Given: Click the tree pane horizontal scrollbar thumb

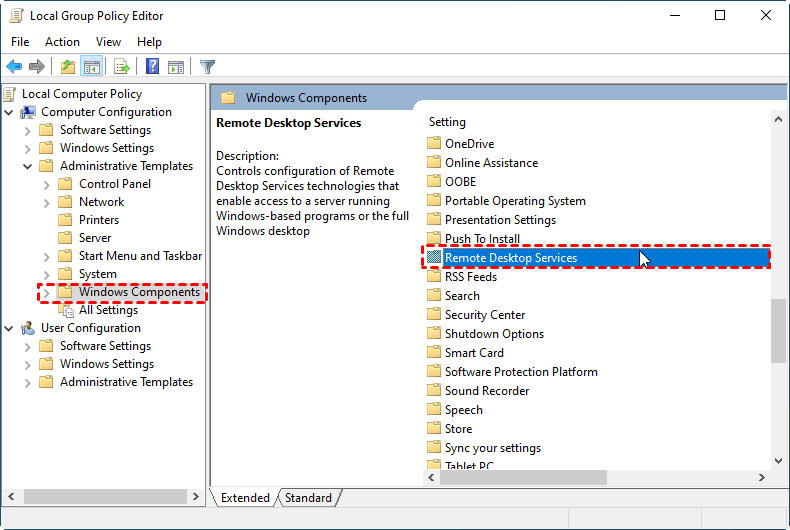Looking at the screenshot, I should click(x=105, y=497).
